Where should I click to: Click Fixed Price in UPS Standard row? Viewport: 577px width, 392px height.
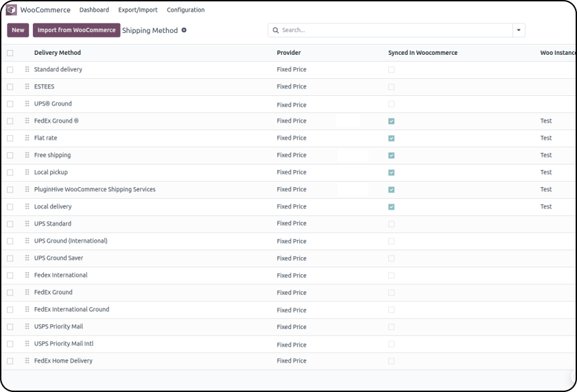tap(292, 223)
